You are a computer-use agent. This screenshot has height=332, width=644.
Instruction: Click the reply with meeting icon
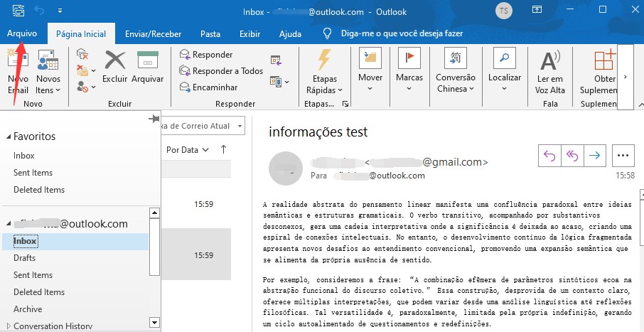[x=276, y=60]
